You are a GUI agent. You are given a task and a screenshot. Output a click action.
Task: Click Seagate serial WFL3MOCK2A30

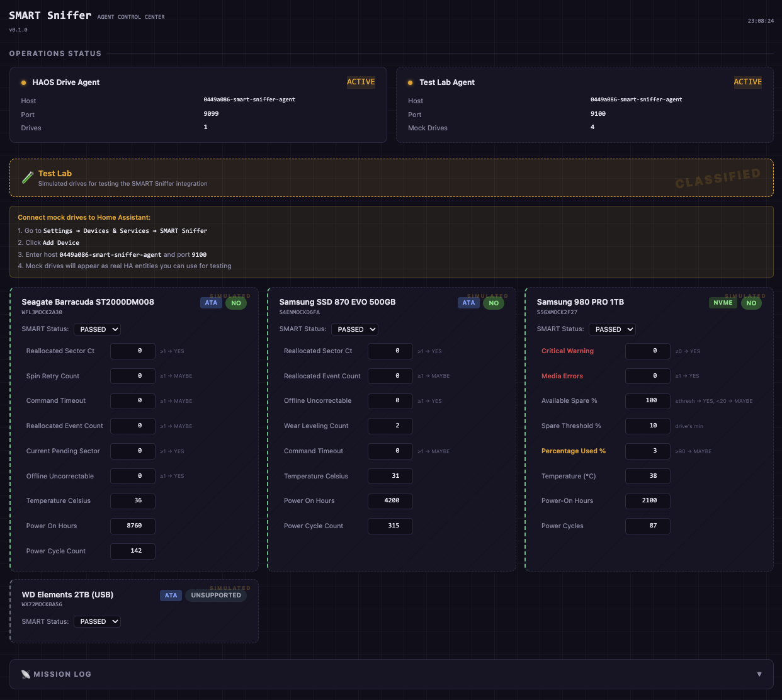click(x=42, y=312)
